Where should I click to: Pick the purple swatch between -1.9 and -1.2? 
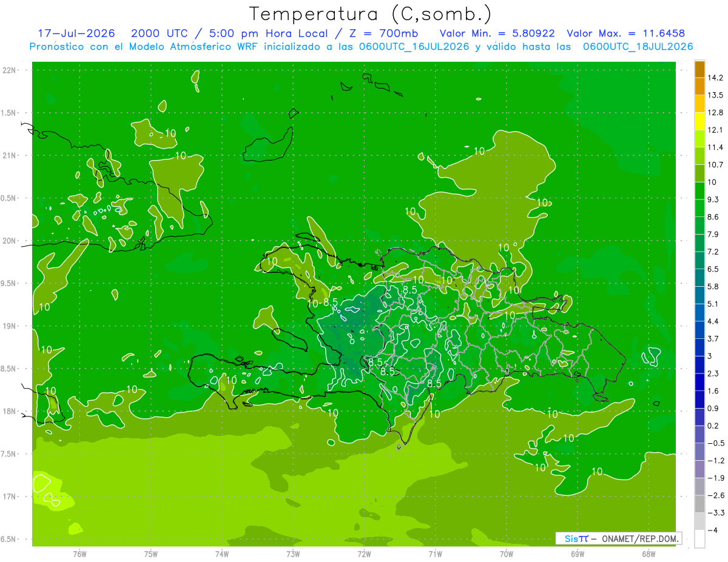pos(699,469)
